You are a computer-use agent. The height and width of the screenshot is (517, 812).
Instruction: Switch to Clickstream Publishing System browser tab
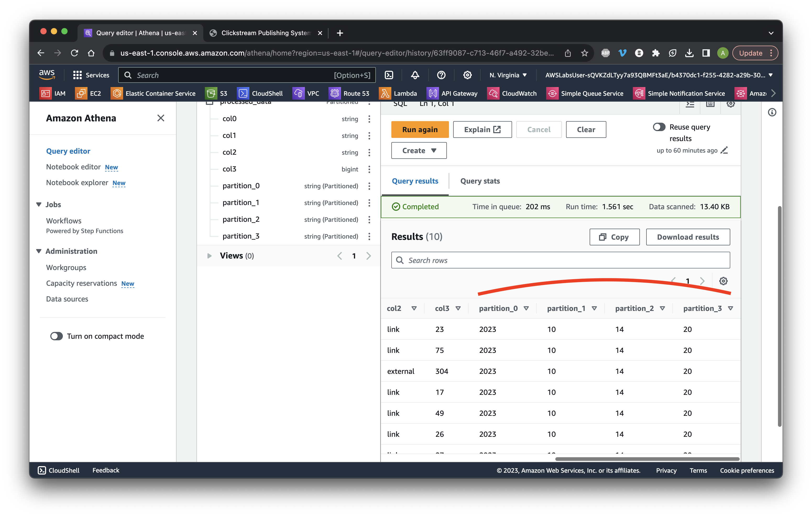(266, 33)
